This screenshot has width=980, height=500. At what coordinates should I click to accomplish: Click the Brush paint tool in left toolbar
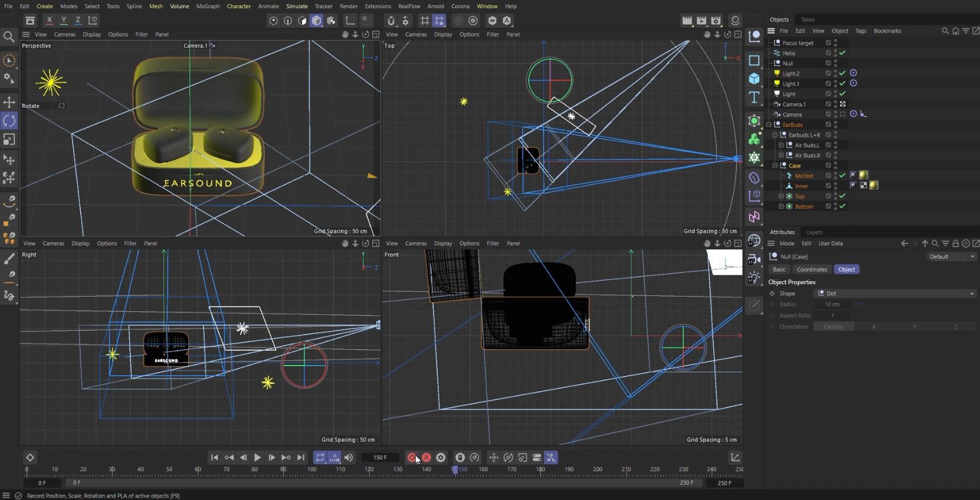[9, 259]
